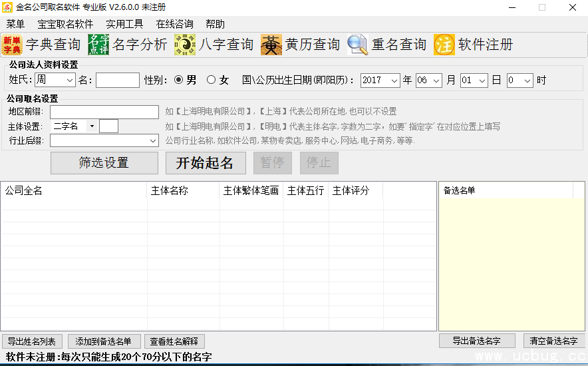This screenshot has height=366, width=588.
Task: Click the 停止 stop button
Action: pos(319,163)
